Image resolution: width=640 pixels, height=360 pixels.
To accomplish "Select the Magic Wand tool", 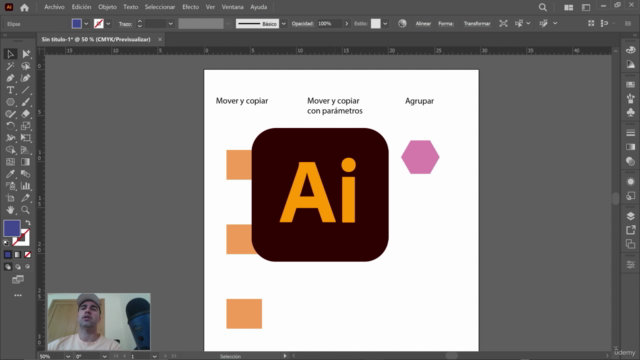I will (10, 66).
